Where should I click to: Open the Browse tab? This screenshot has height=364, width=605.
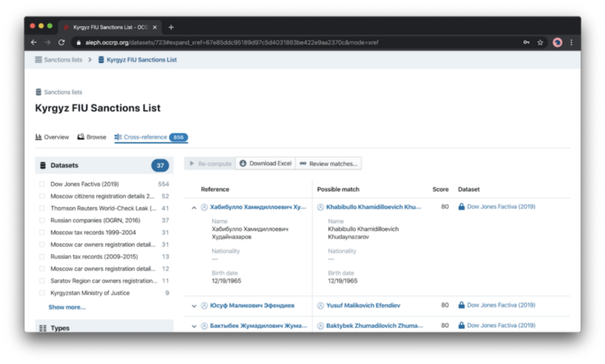(x=91, y=137)
